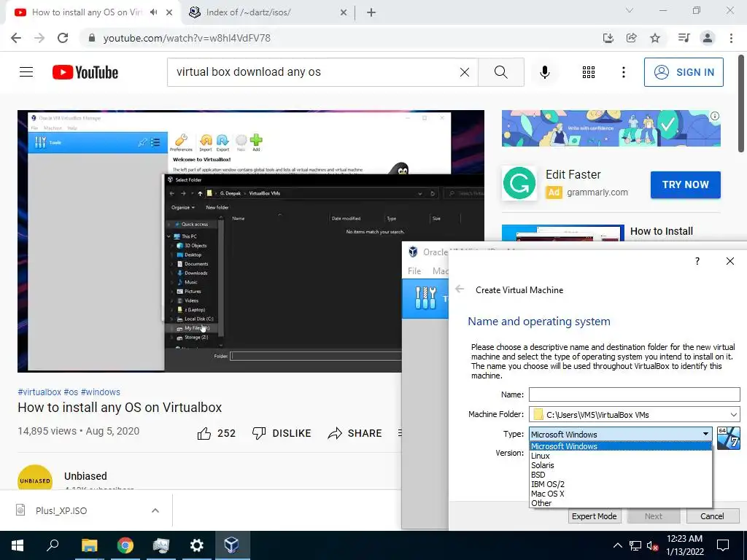Expand the Machine Folder dropdown

tap(734, 415)
